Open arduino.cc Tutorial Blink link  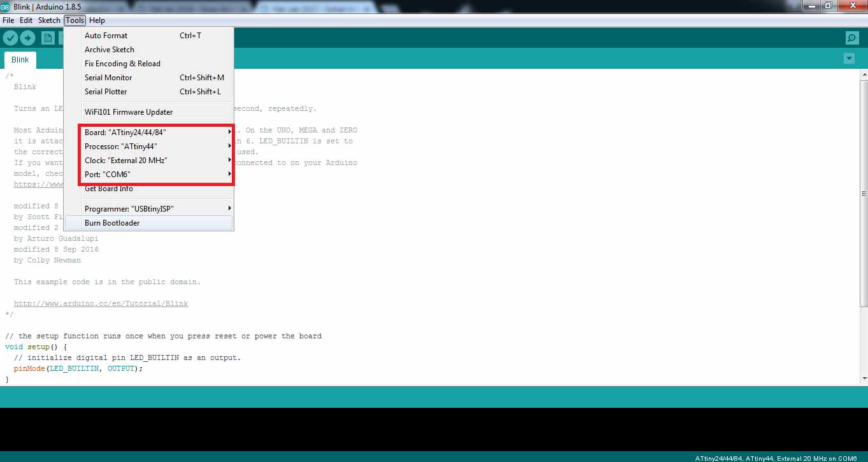(x=101, y=304)
